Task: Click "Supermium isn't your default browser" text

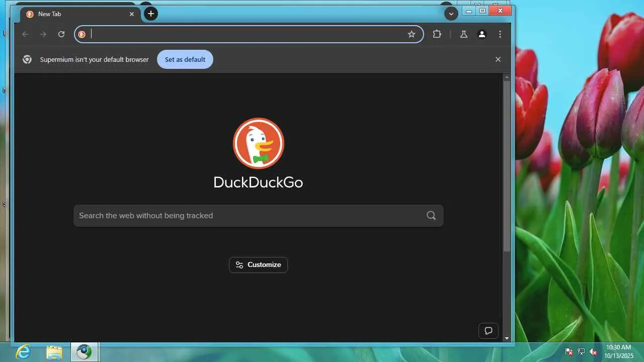Action: point(95,59)
